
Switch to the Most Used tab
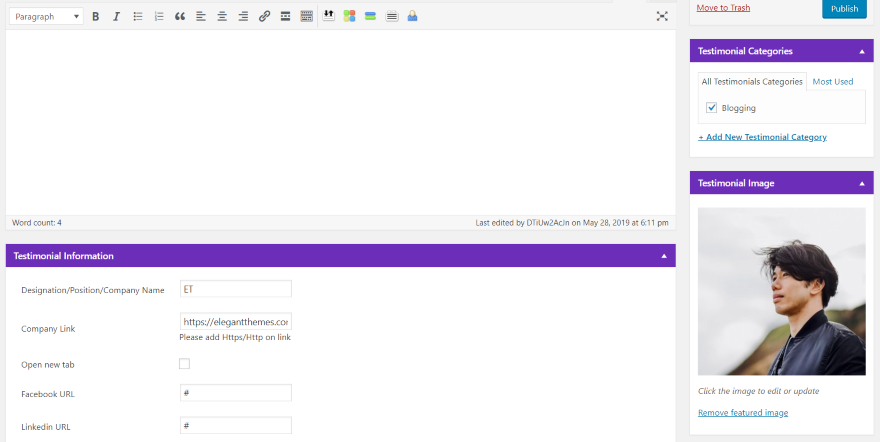[833, 82]
